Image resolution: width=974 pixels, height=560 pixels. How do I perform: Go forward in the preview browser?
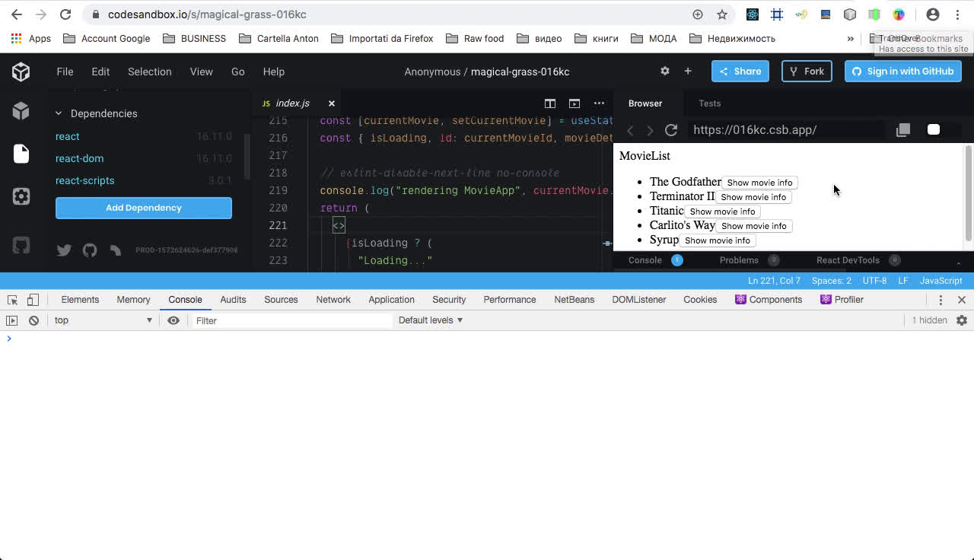650,130
